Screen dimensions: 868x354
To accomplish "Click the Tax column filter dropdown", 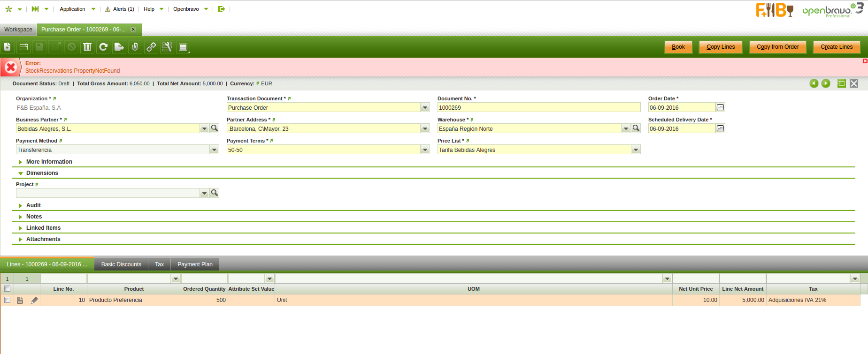I will click(x=855, y=279).
